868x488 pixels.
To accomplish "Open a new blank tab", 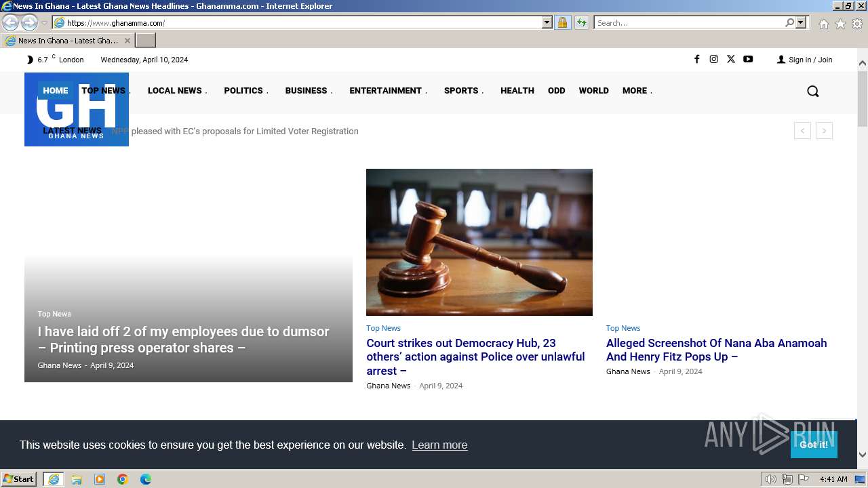I will pyautogui.click(x=146, y=41).
